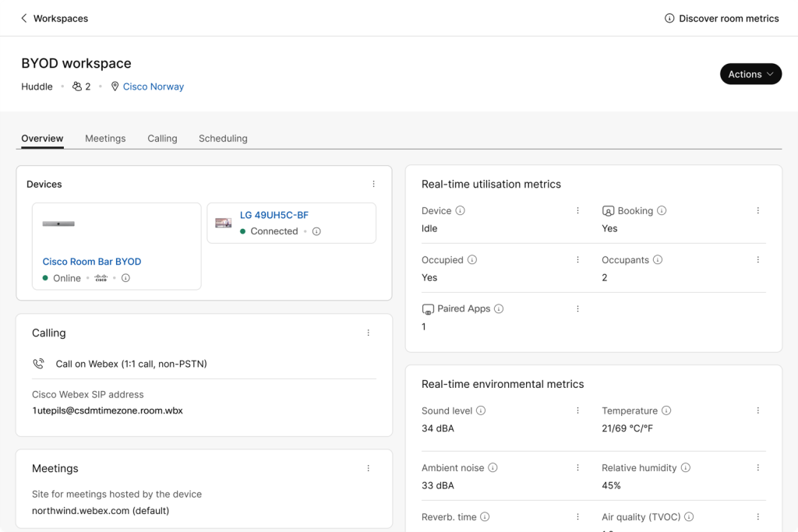The image size is (798, 532).
Task: Click info icon beside Cisco Room Bar status
Action: (125, 278)
